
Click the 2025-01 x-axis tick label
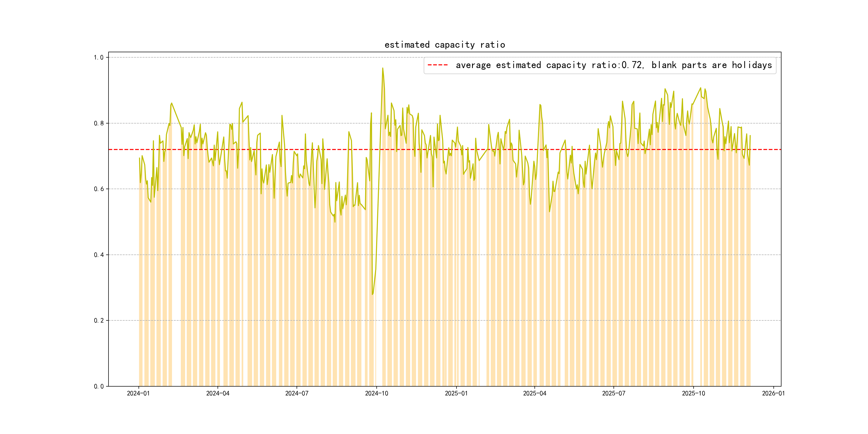[456, 393]
